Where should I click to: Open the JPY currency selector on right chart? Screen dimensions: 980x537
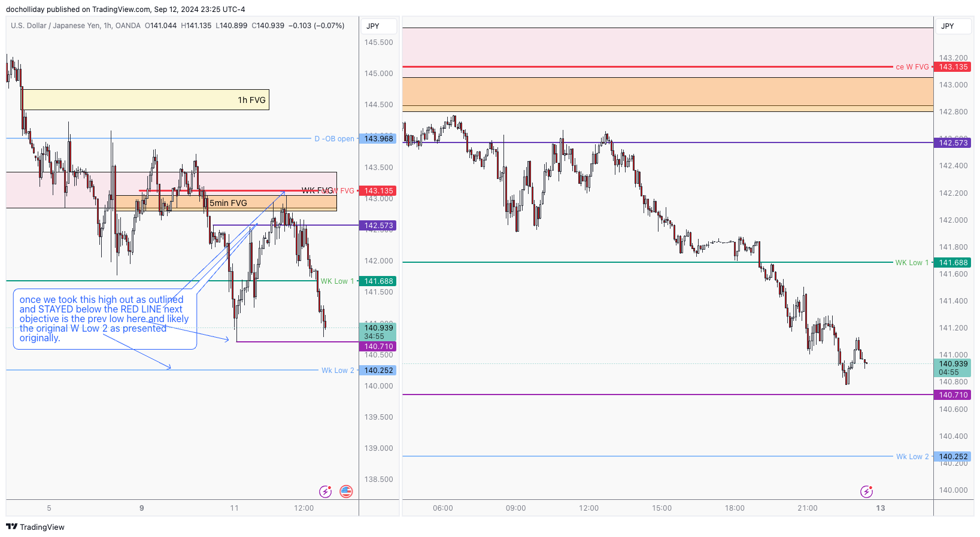(x=954, y=26)
